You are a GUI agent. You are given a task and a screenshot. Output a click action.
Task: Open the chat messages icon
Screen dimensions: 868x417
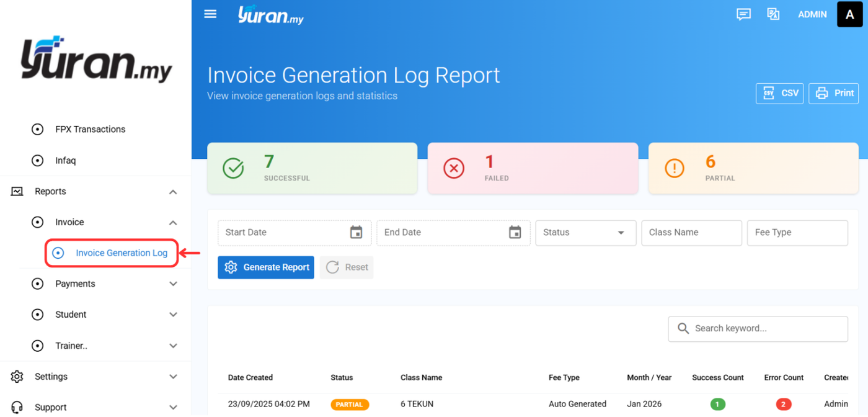coord(743,14)
